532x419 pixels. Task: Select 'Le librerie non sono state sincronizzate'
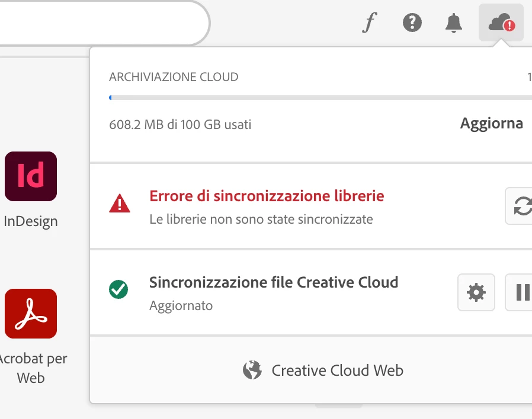261,220
